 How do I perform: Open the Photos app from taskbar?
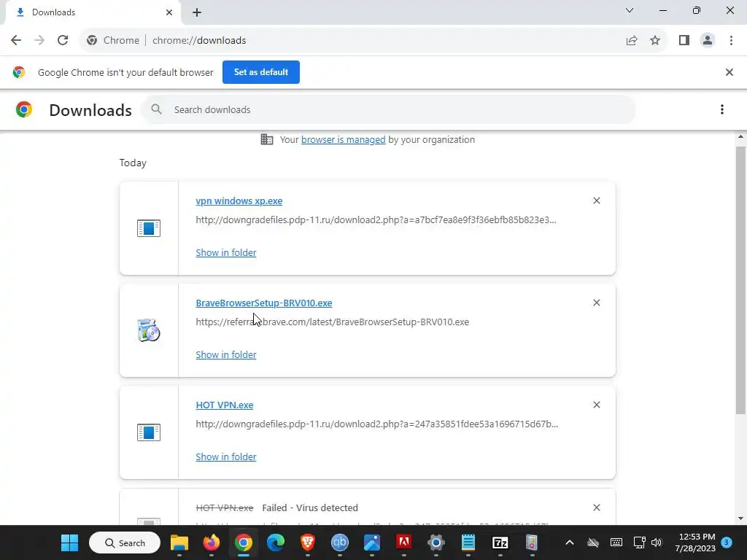coord(371,542)
